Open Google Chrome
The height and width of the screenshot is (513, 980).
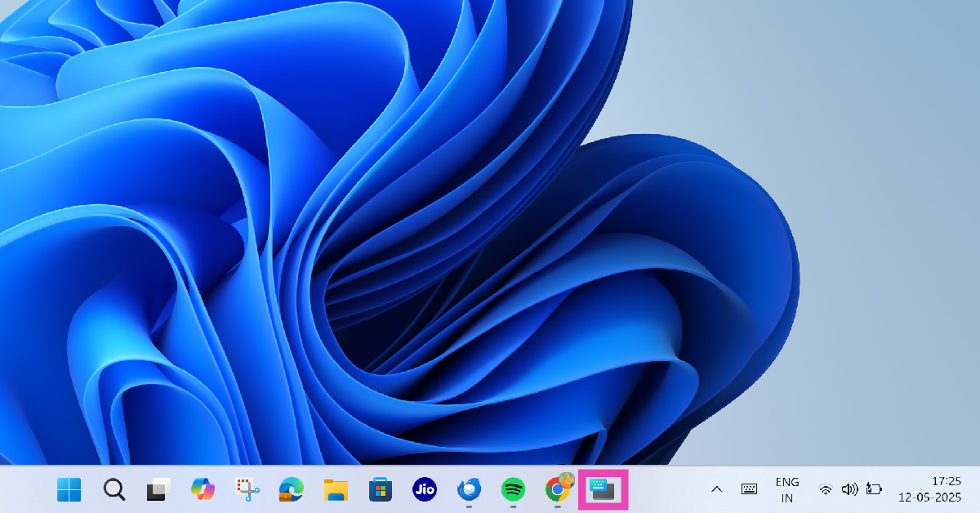tap(556, 490)
